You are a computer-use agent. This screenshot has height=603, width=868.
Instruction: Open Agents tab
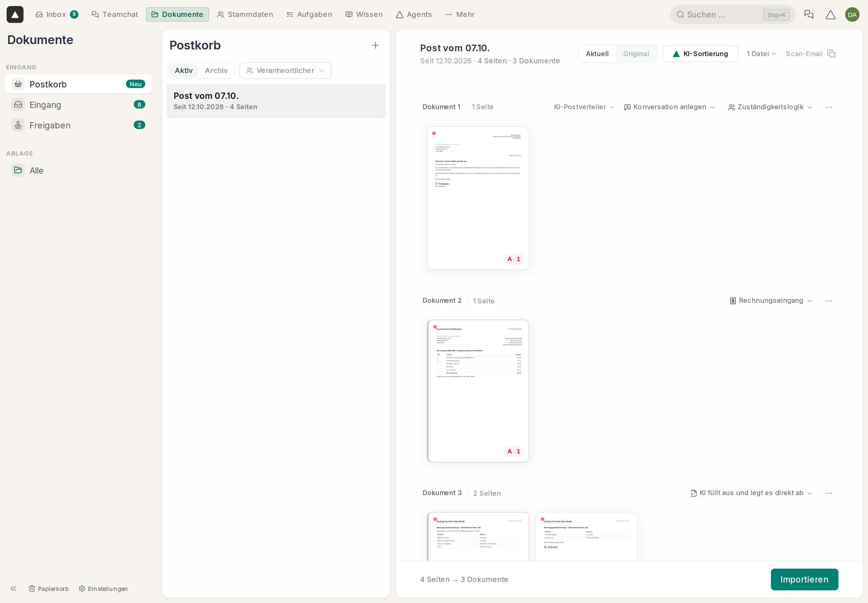414,14
